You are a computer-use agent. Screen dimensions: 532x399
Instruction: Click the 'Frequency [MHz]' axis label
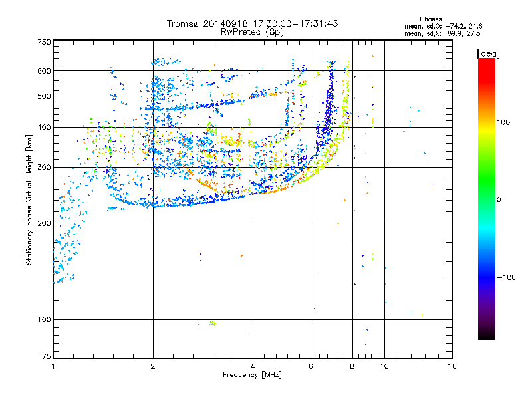pos(252,375)
